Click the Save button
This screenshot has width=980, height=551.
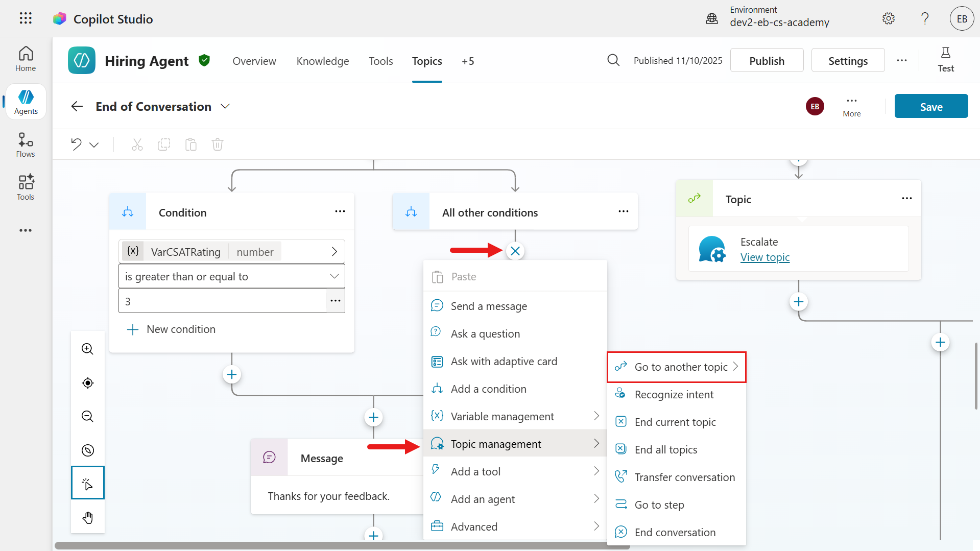point(930,106)
